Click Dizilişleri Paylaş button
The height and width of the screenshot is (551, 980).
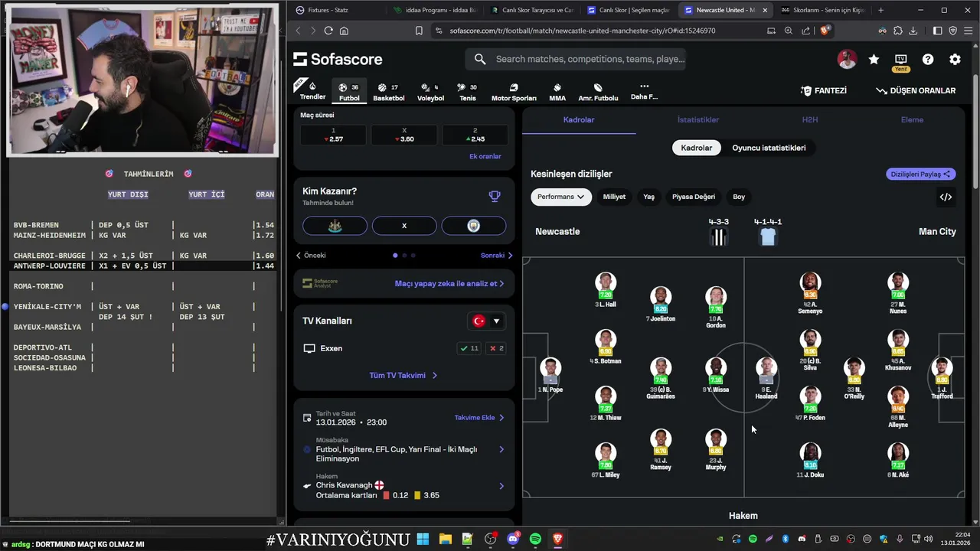[921, 174]
